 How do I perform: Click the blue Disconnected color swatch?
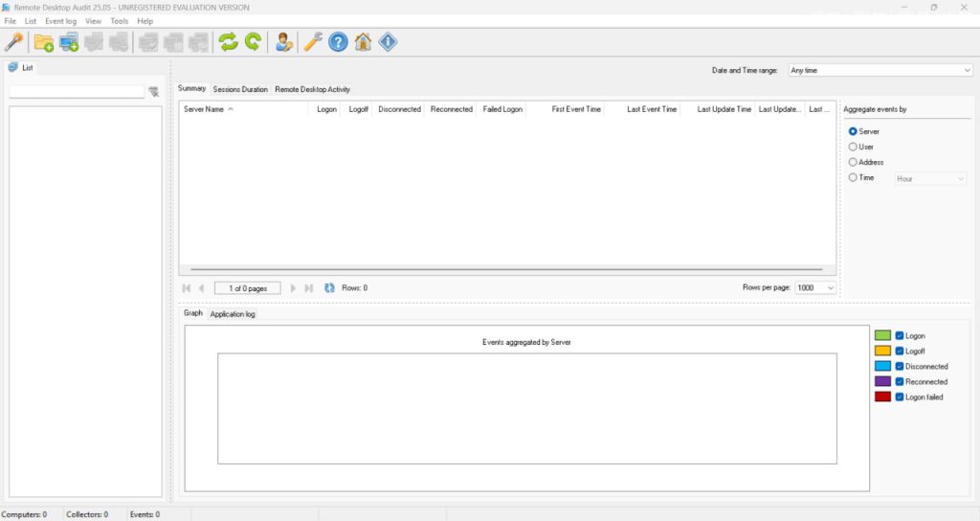882,367
